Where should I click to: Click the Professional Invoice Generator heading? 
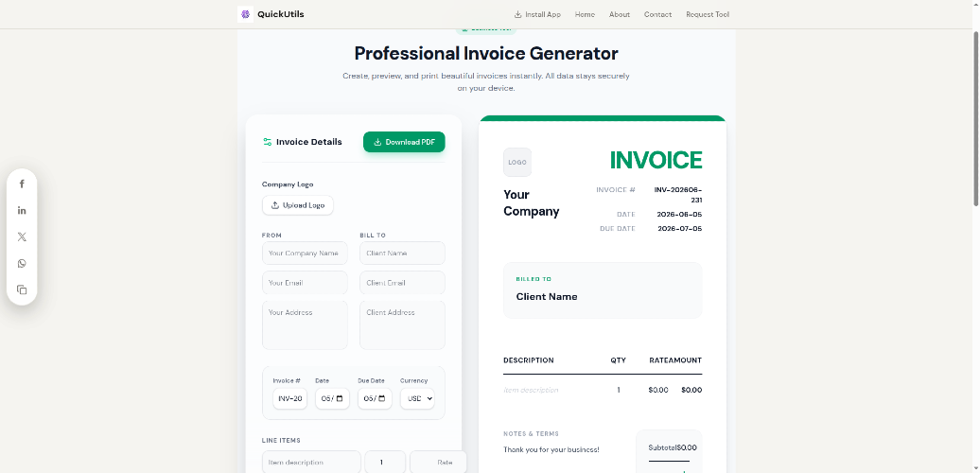pos(486,53)
